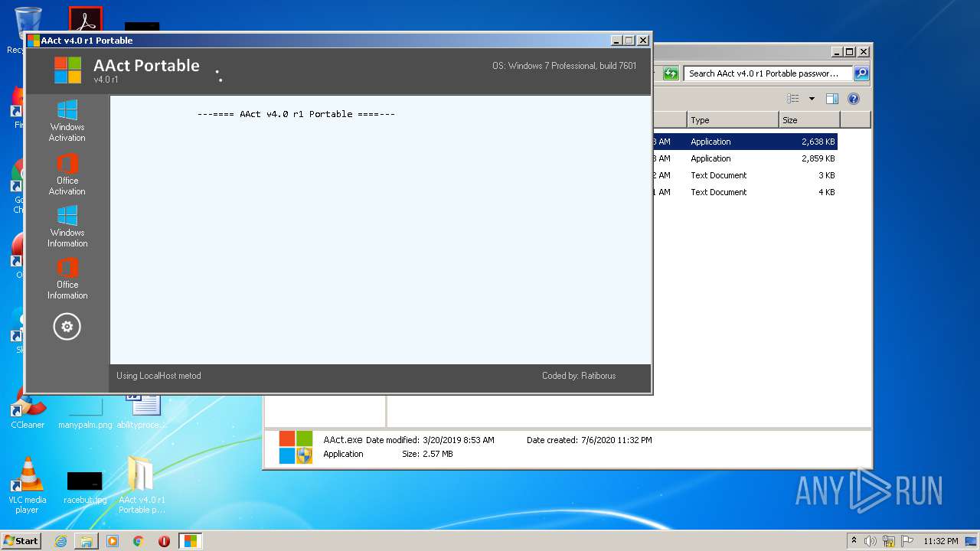Image resolution: width=980 pixels, height=551 pixels.
Task: Minimize the AAct Portable window
Action: [x=616, y=41]
